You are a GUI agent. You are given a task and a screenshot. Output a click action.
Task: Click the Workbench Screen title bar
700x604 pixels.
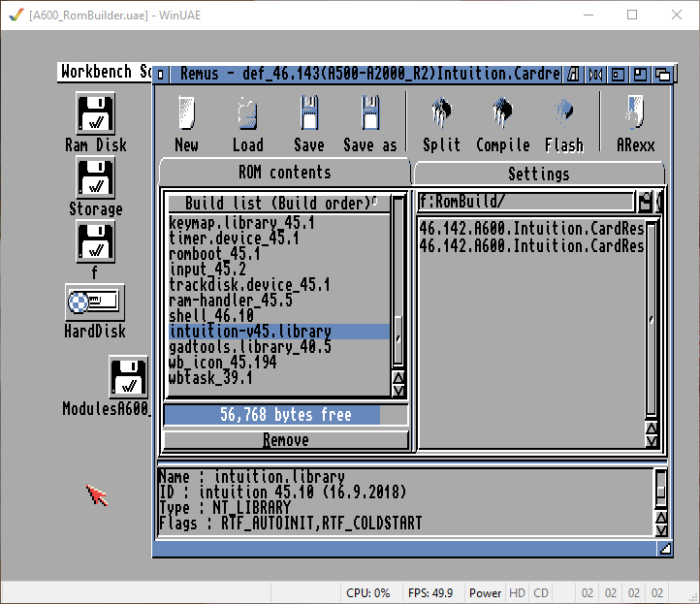[x=105, y=72]
